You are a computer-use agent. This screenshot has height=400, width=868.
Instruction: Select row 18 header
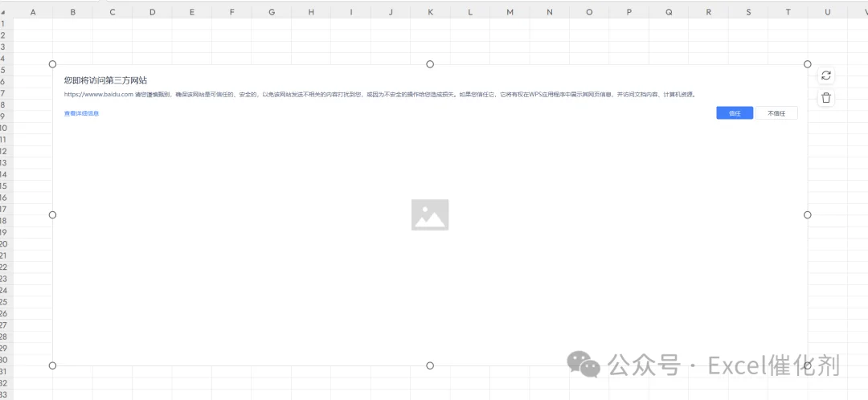[x=6, y=221]
